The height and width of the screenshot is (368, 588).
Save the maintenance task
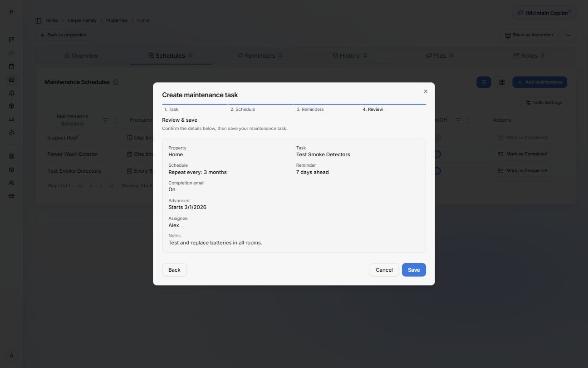coord(413,269)
